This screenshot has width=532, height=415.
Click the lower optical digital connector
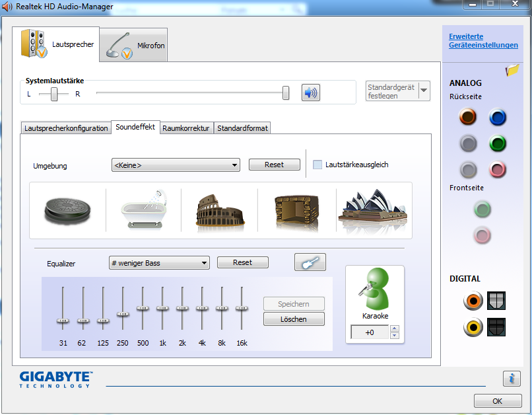tap(496, 327)
